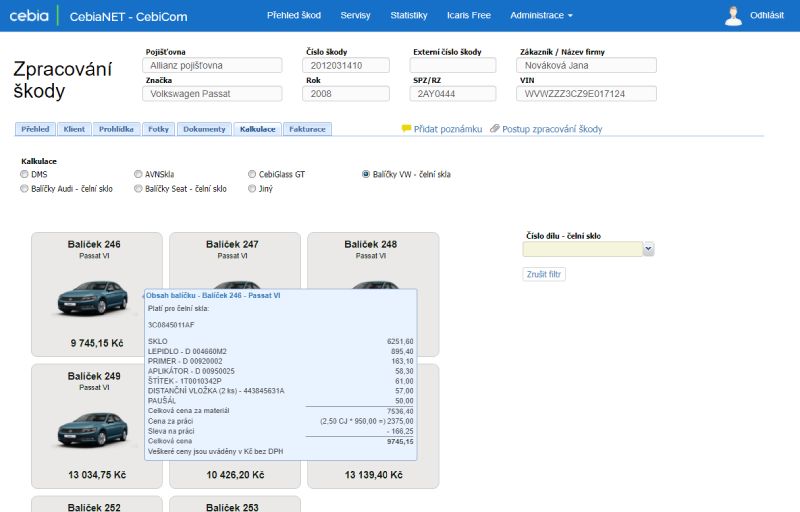The height and width of the screenshot is (512, 800).
Task: Click the PRIMER - D 00920002 row
Action: (281, 361)
